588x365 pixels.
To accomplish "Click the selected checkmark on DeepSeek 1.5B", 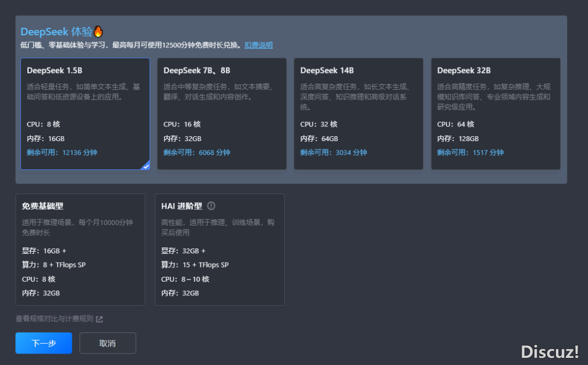I will tap(145, 166).
